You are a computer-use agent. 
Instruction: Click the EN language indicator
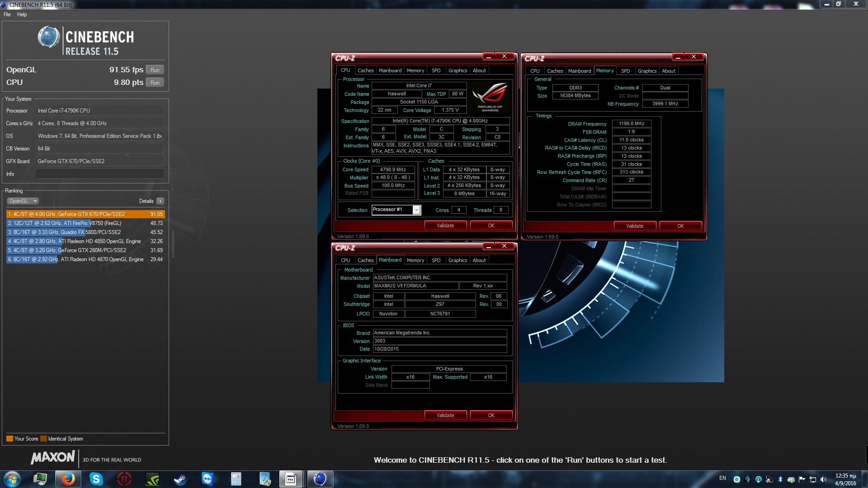tap(722, 478)
